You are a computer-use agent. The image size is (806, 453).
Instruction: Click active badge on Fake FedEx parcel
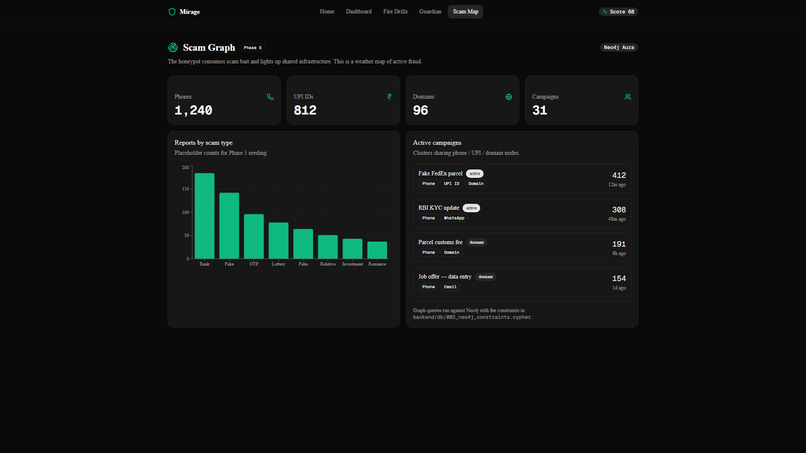coord(474,174)
